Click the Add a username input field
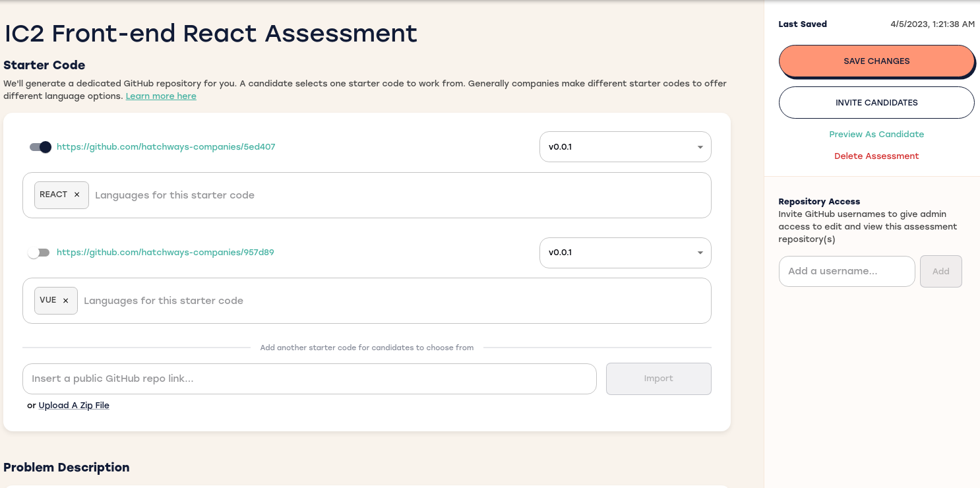 tap(847, 271)
